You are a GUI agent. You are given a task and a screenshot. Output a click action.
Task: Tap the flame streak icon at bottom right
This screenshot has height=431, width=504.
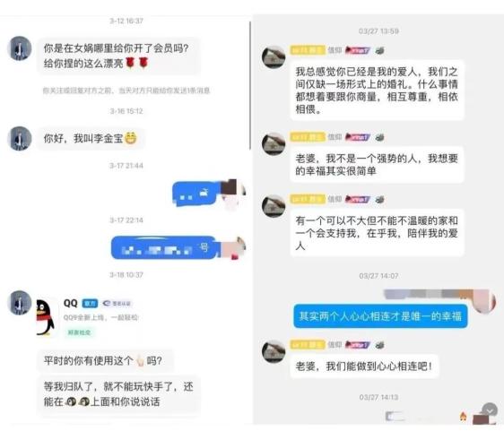coord(463,417)
